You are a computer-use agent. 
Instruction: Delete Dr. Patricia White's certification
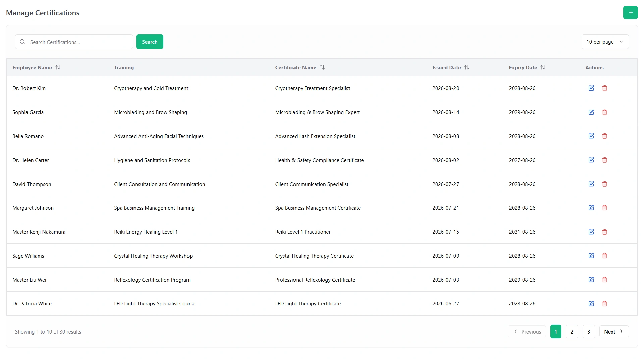pos(604,304)
